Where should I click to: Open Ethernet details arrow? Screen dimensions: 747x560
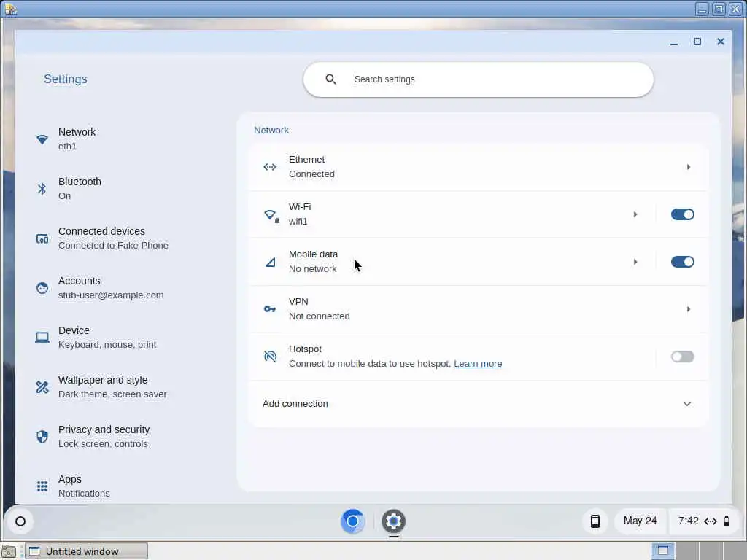(689, 167)
